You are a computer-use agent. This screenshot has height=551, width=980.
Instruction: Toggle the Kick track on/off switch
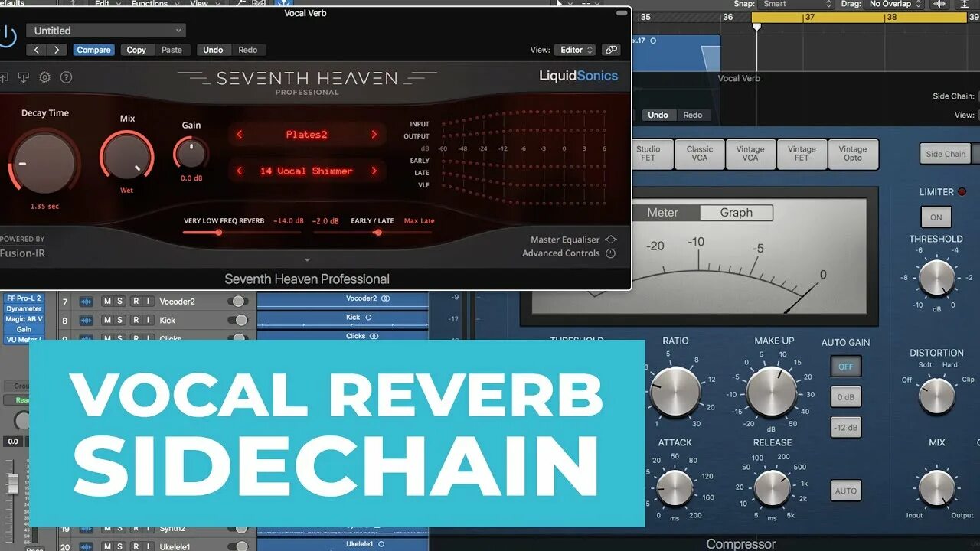coord(238,320)
